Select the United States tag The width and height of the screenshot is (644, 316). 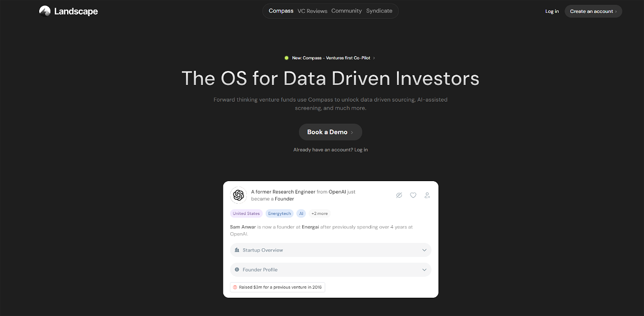246,214
